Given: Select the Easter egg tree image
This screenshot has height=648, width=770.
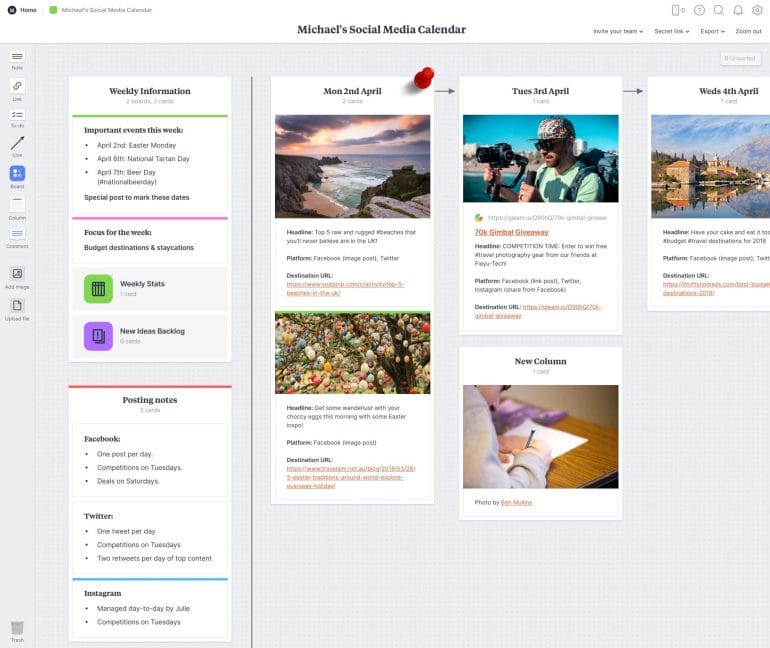Looking at the screenshot, I should click(353, 353).
